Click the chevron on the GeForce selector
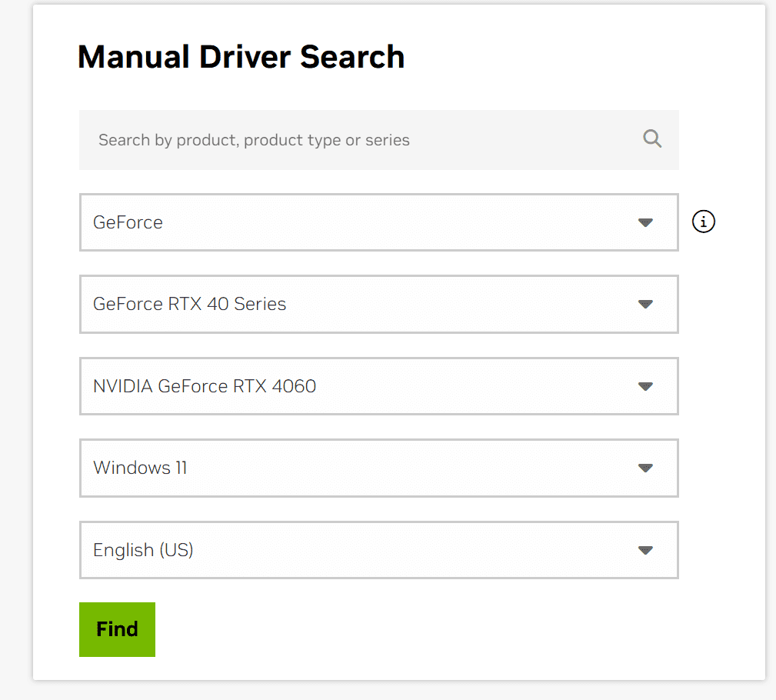The width and height of the screenshot is (776, 700). point(645,222)
